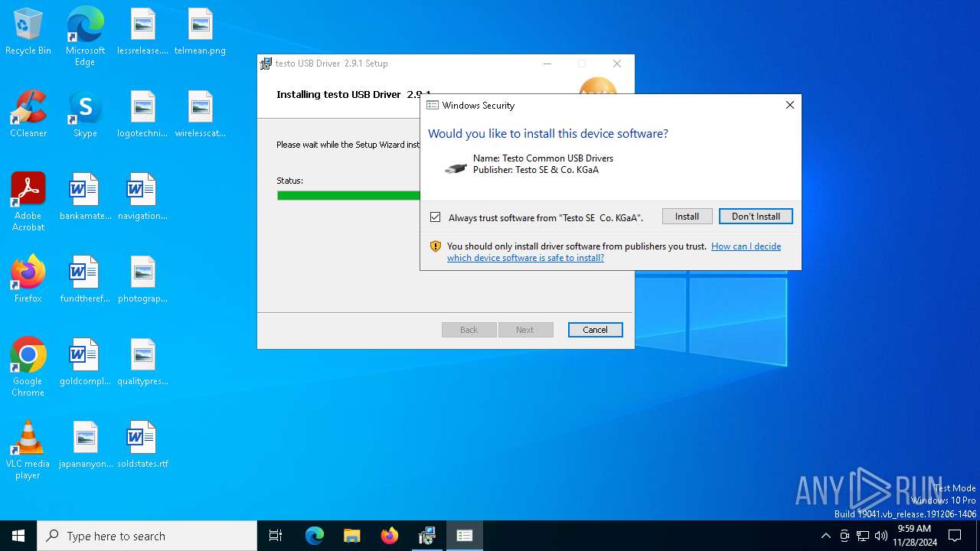980x551 pixels.
Task: Click the taskbar search box
Action: pyautogui.click(x=147, y=536)
